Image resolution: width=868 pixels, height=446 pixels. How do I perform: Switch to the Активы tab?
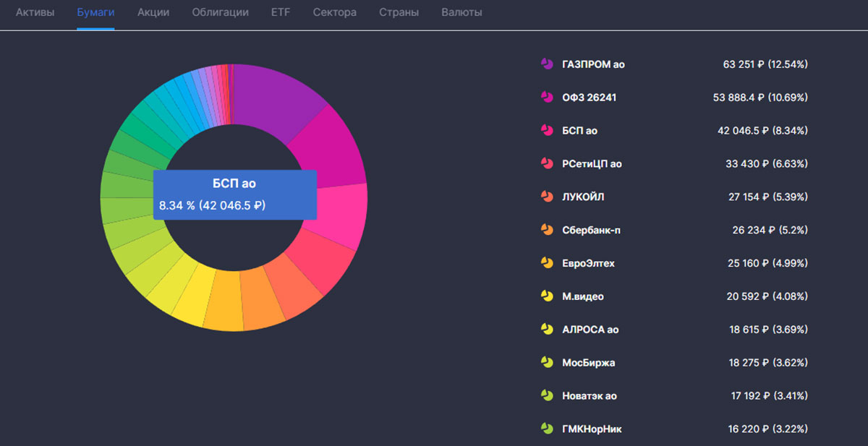[35, 12]
